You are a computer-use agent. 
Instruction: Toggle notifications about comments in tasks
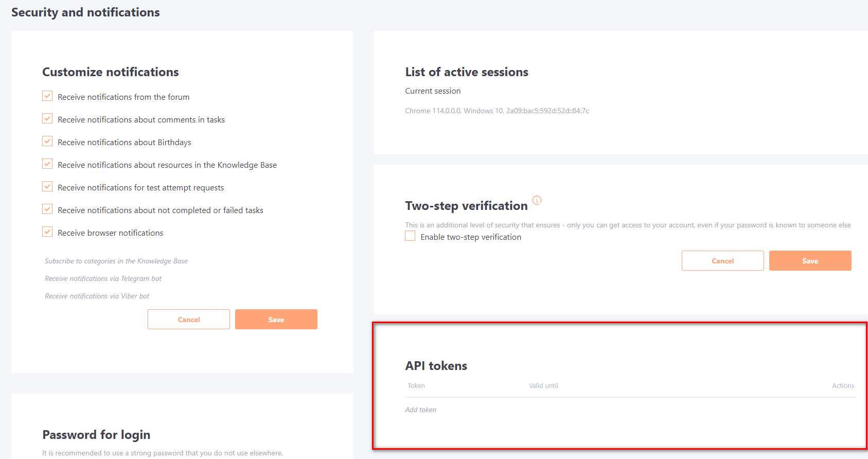pyautogui.click(x=47, y=119)
